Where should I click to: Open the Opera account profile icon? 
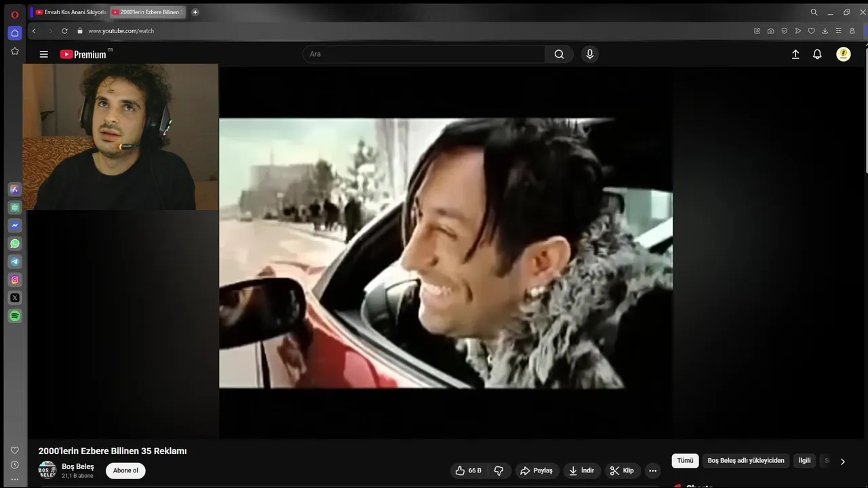pyautogui.click(x=852, y=30)
